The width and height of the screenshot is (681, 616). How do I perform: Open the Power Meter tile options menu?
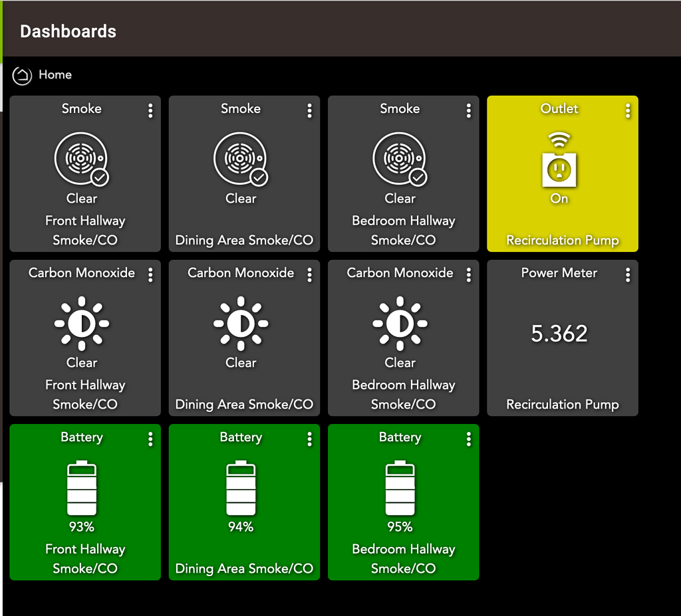click(x=628, y=275)
